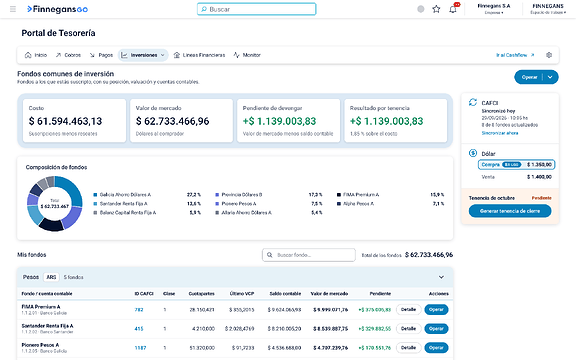This screenshot has width=576, height=360.
Task: Go to the Inicio tab
Action: click(x=36, y=55)
